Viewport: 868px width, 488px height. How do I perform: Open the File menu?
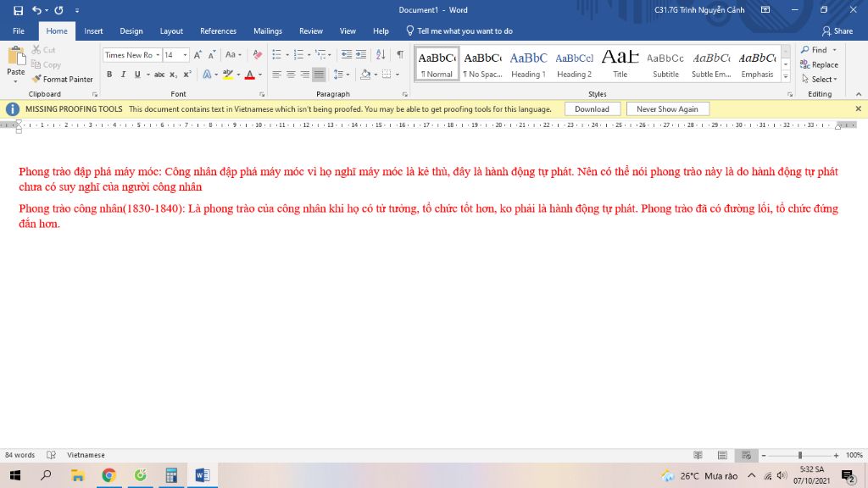tap(19, 31)
